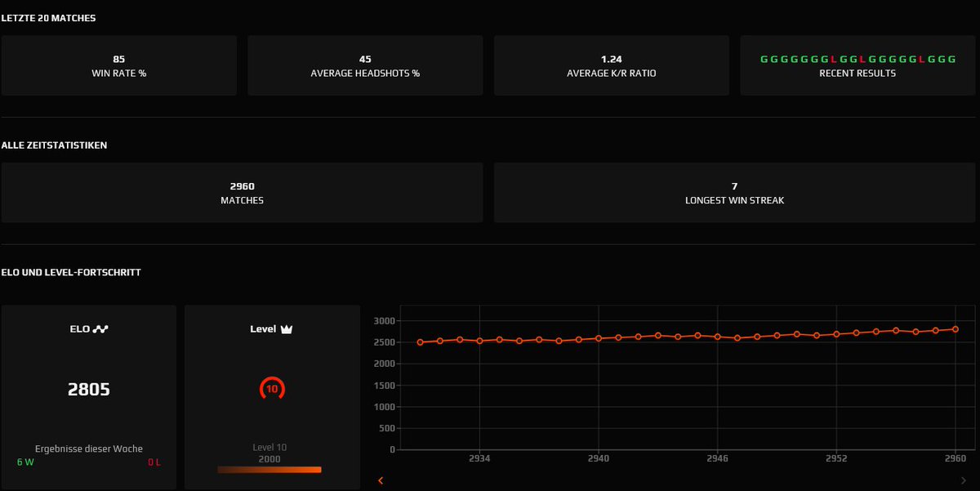Click the 3000 y-axis label
This screenshot has width=980, height=491.
click(x=386, y=321)
